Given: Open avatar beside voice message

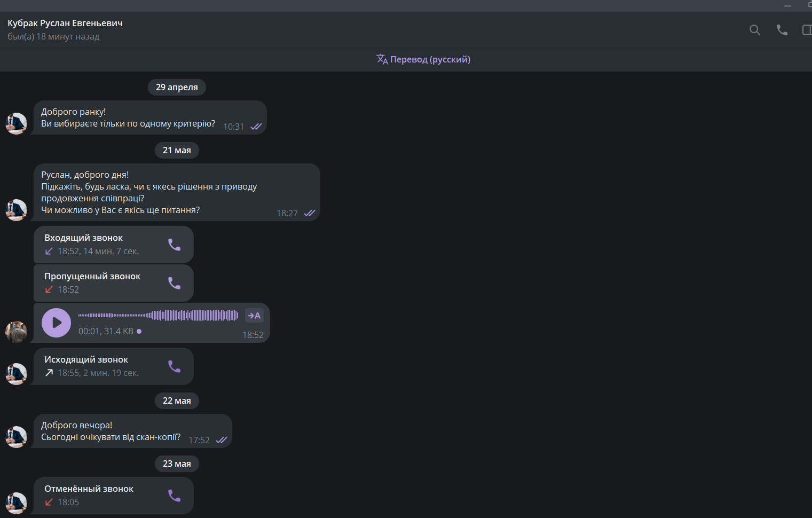Looking at the screenshot, I should click(16, 332).
